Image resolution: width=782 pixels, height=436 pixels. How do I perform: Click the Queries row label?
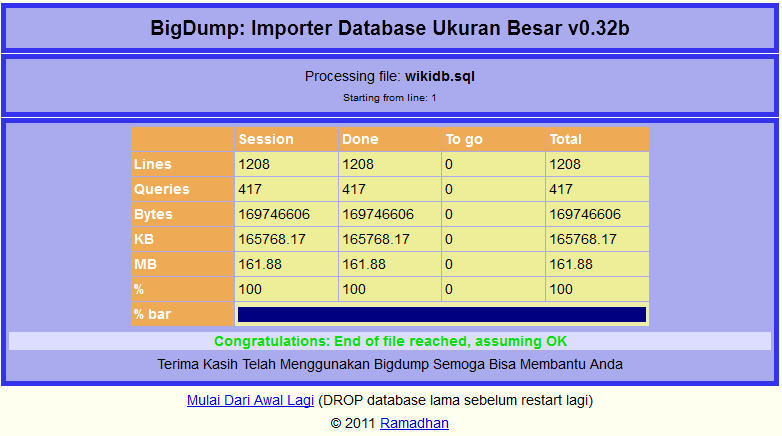point(183,189)
